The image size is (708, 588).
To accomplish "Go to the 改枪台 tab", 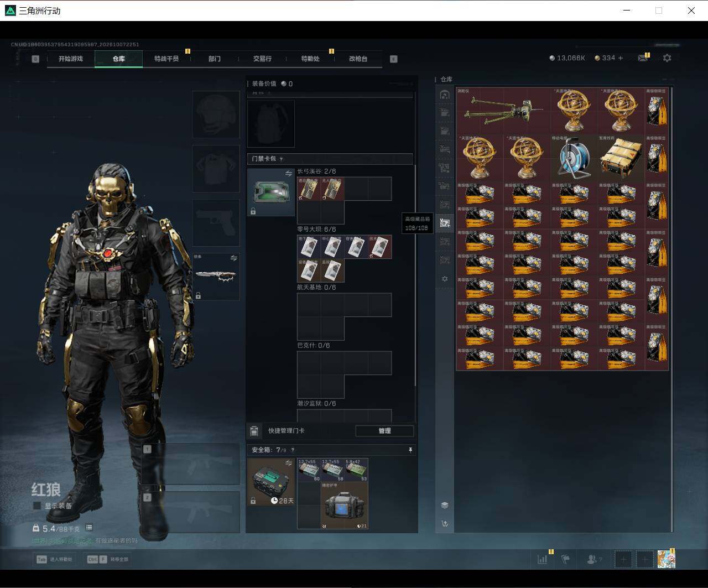I will click(358, 59).
